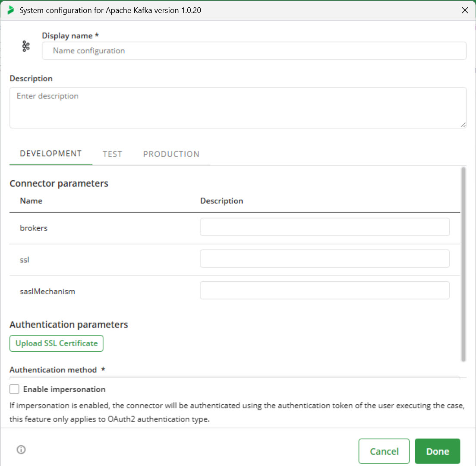The width and height of the screenshot is (476, 466).
Task: Switch to the PRODUCTION tab
Action: click(171, 154)
